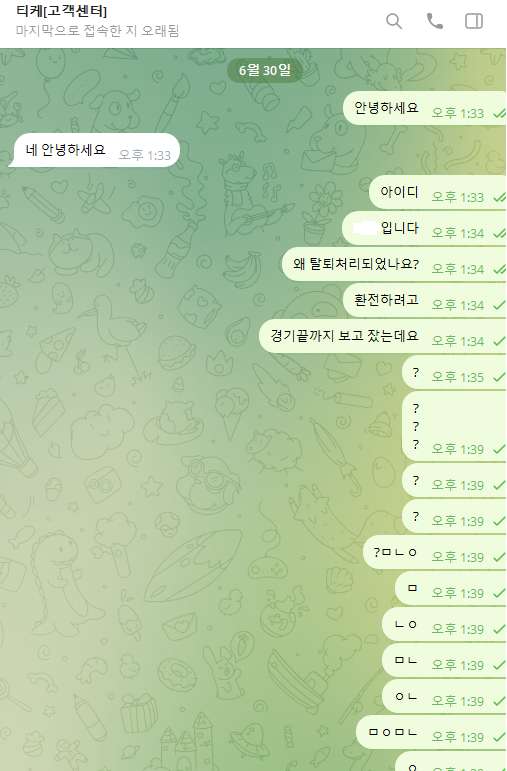Select the message ending in 입니다
The height and width of the screenshot is (771, 507).
tap(424, 228)
